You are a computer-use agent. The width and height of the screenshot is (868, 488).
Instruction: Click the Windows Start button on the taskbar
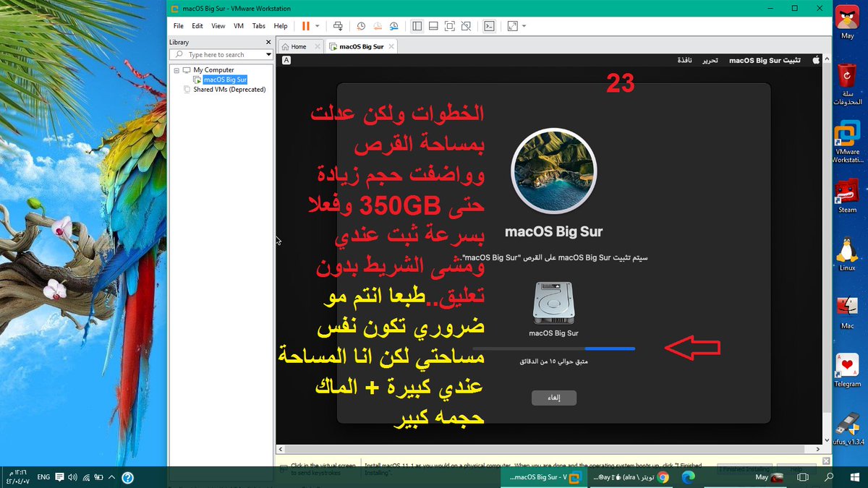pos(855,477)
